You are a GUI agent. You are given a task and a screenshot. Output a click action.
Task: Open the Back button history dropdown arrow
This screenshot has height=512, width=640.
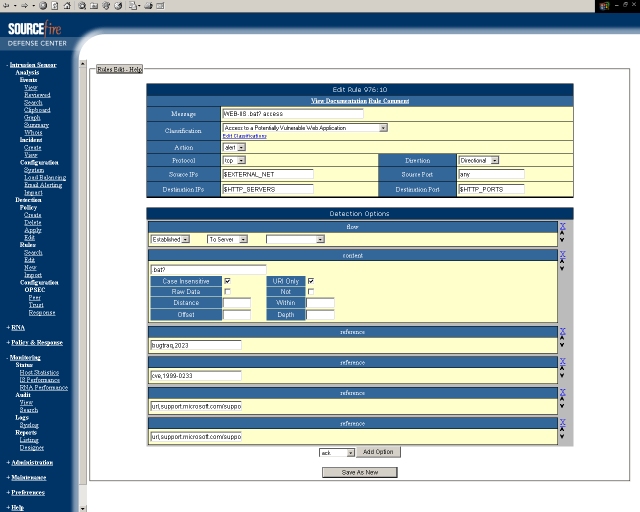(x=15, y=6)
